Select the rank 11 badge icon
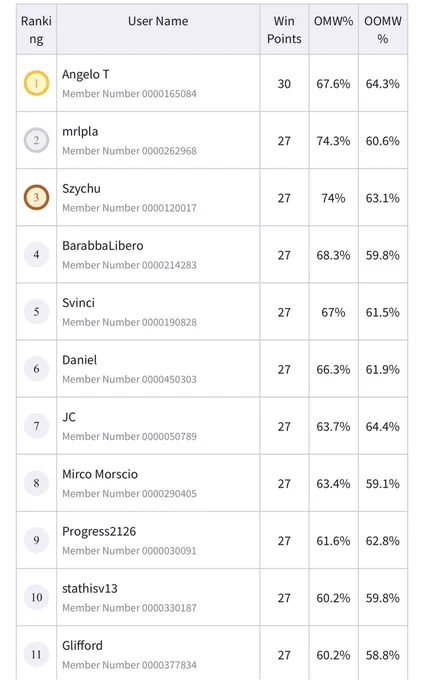 click(x=36, y=654)
